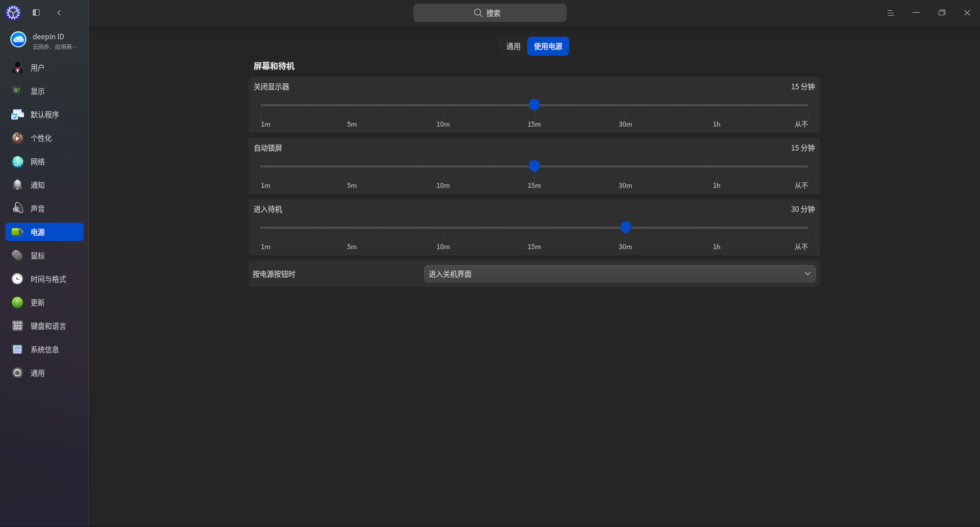
Task: Click the 30 分钟 standby value
Action: click(x=803, y=209)
